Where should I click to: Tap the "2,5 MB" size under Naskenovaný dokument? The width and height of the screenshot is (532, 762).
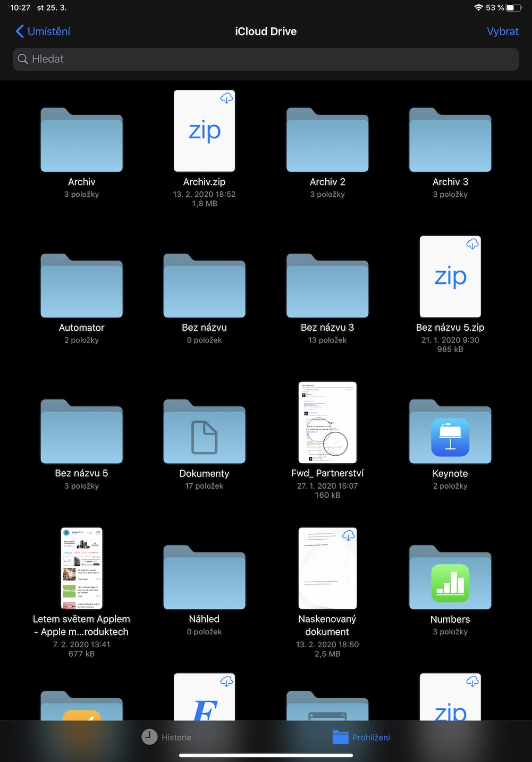click(327, 654)
